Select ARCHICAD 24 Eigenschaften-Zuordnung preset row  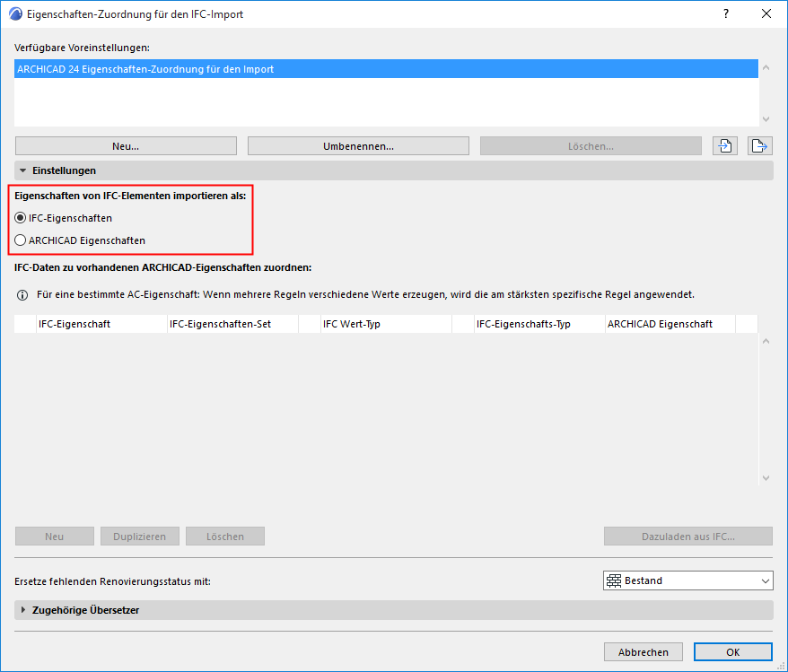point(386,69)
